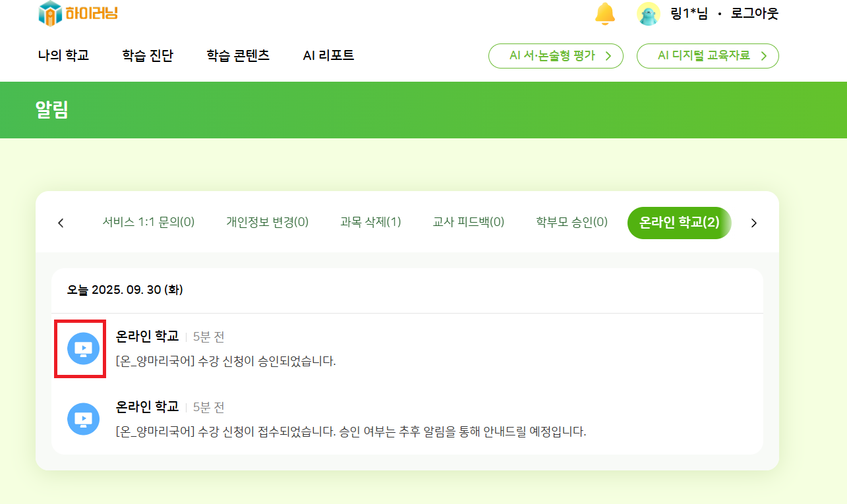The image size is (847, 504).
Task: Open the 나의 학교 menu
Action: (x=63, y=55)
